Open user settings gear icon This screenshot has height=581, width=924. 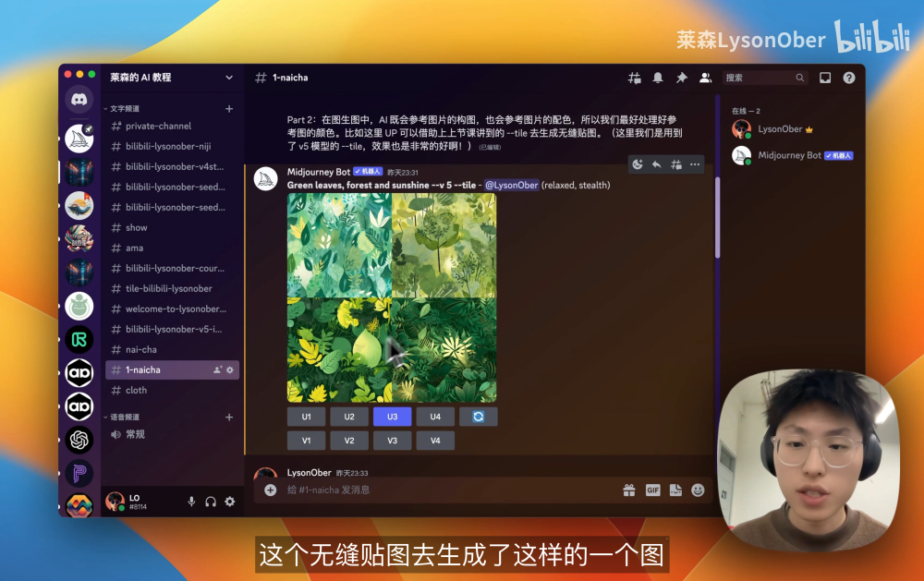230,502
